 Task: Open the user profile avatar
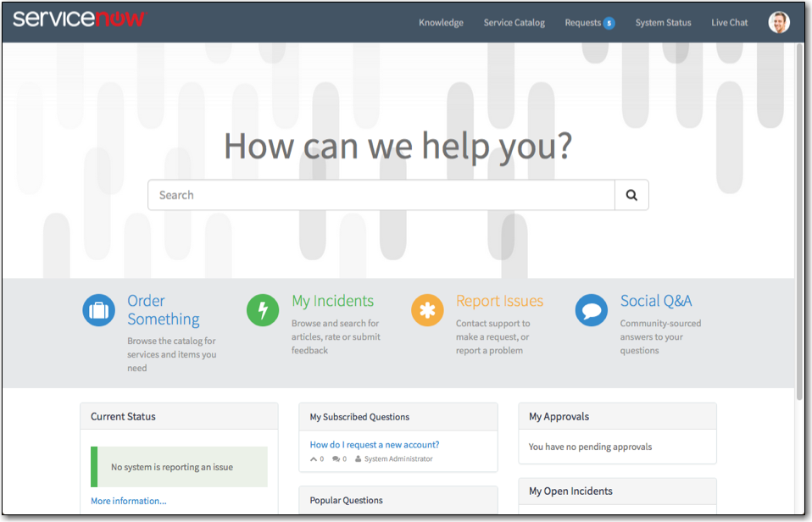pyautogui.click(x=779, y=22)
